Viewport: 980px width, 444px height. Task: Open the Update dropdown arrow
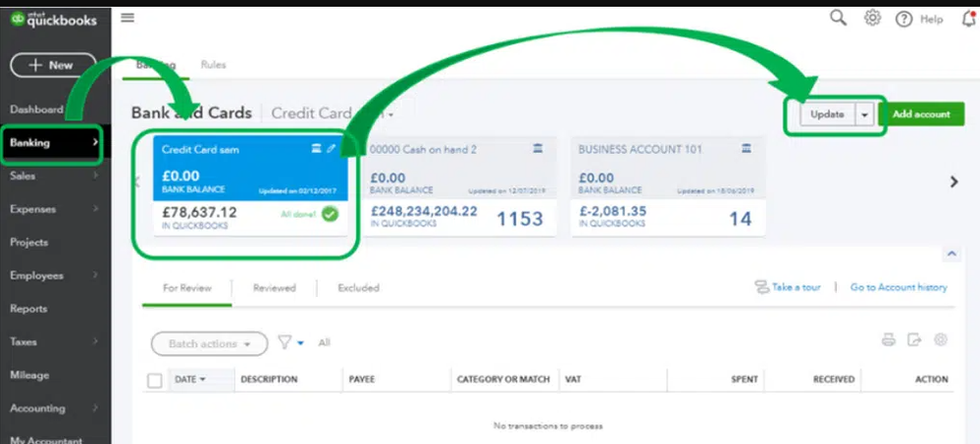[865, 115]
